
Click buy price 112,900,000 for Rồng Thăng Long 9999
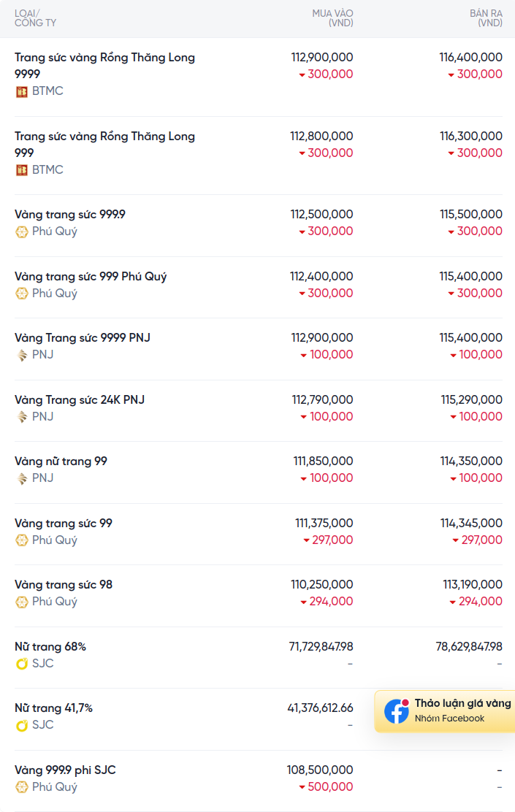[321, 58]
